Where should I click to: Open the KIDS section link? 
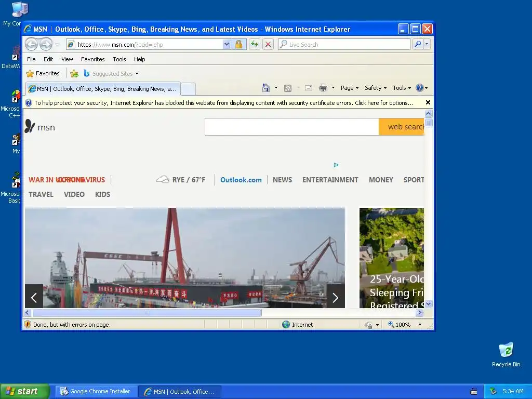102,194
